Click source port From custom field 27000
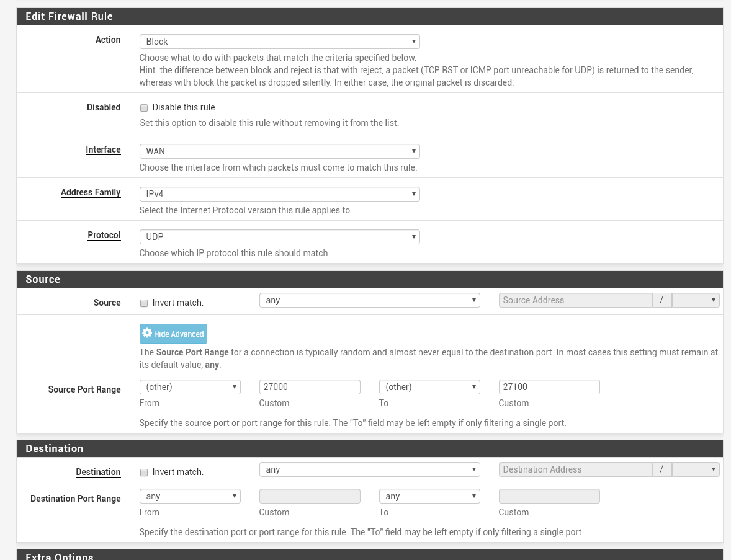 pyautogui.click(x=310, y=387)
